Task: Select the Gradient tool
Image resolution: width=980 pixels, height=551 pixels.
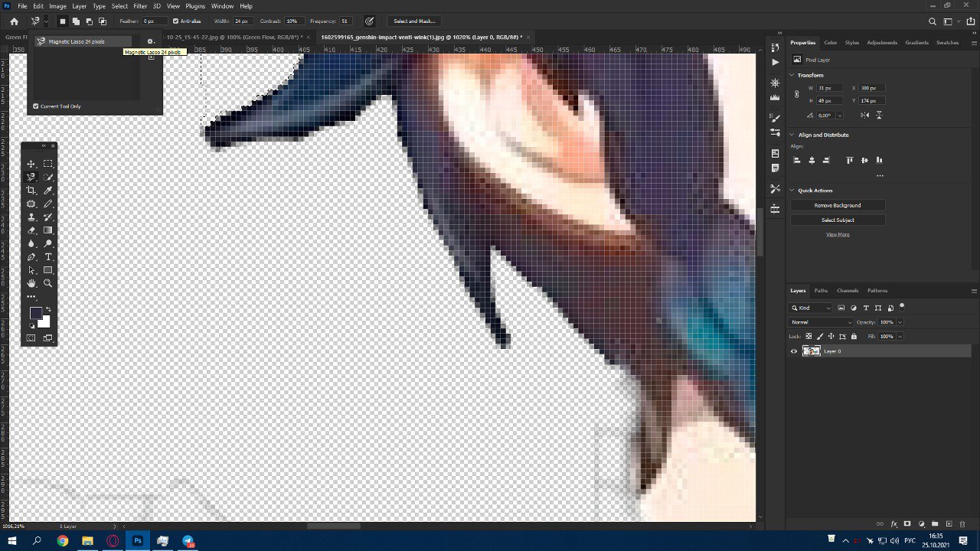Action: point(48,230)
